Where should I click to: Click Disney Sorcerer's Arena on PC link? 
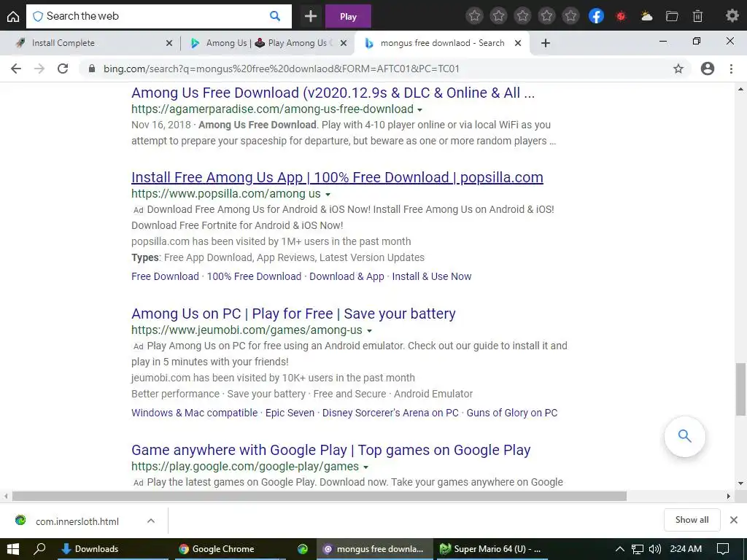(x=390, y=413)
